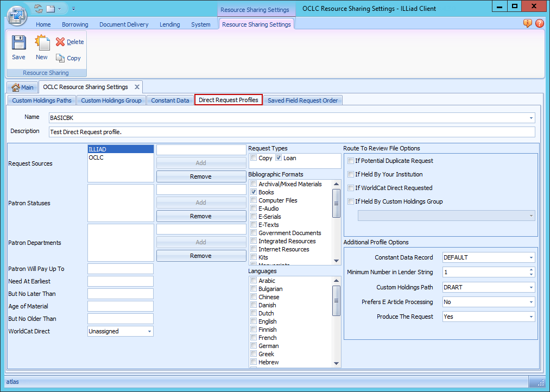The width and height of the screenshot is (550, 392).
Task: Open the Custom Holdings Group tab
Action: pyautogui.click(x=111, y=100)
